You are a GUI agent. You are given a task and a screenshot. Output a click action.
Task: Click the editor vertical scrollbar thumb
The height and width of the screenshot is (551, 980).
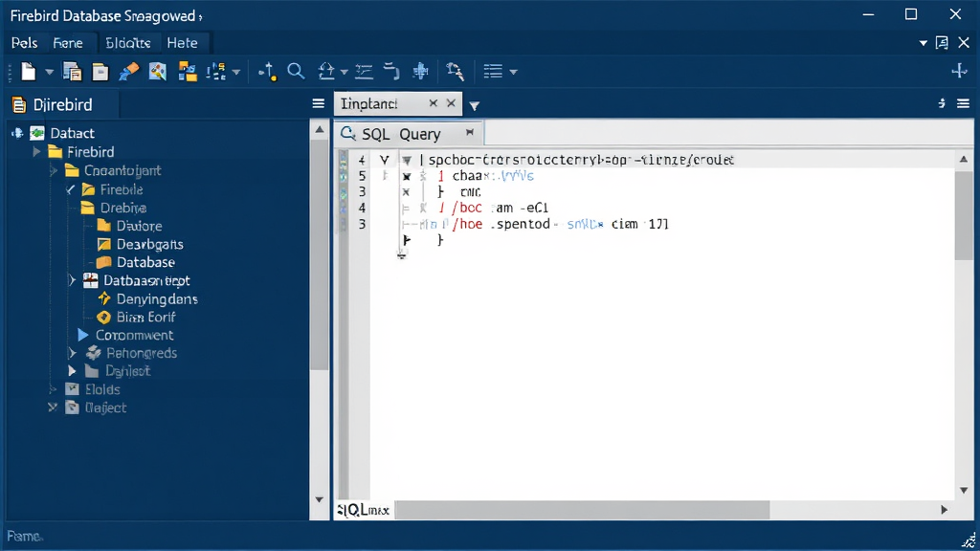click(963, 215)
